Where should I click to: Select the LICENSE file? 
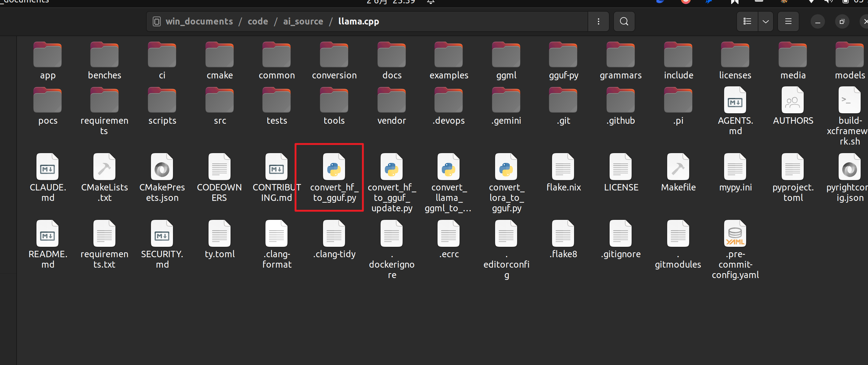click(621, 173)
